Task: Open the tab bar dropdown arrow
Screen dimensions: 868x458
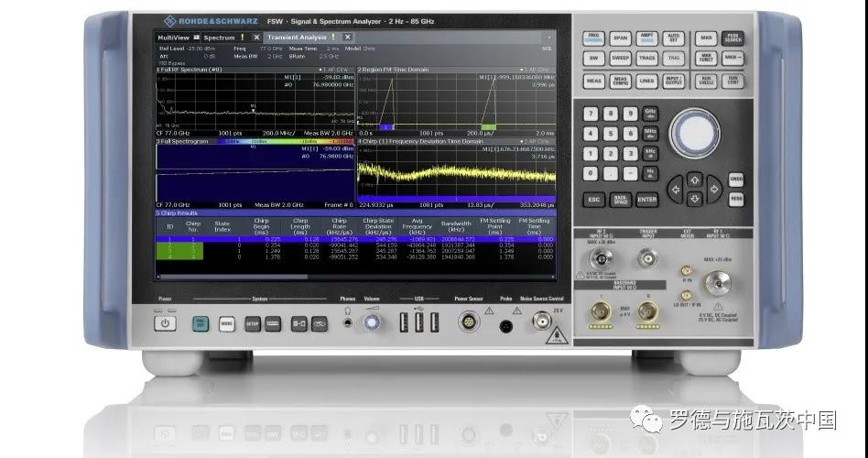Action: [x=549, y=38]
